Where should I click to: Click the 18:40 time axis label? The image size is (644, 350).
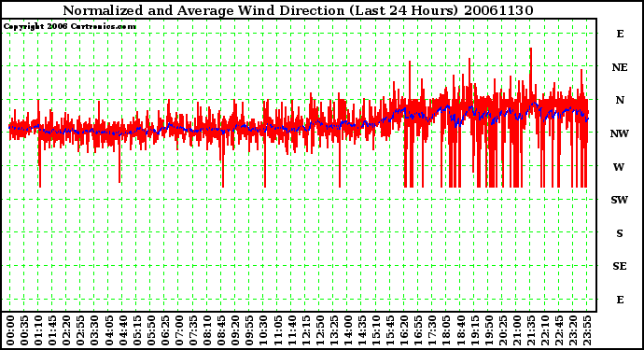460,330
